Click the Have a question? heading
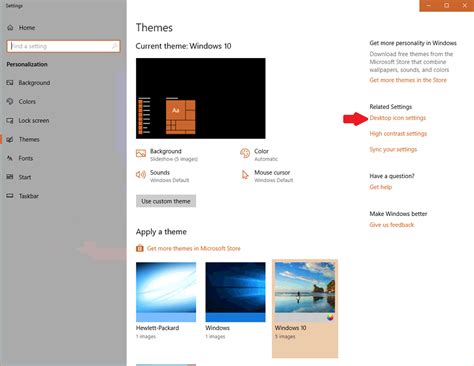 point(392,176)
